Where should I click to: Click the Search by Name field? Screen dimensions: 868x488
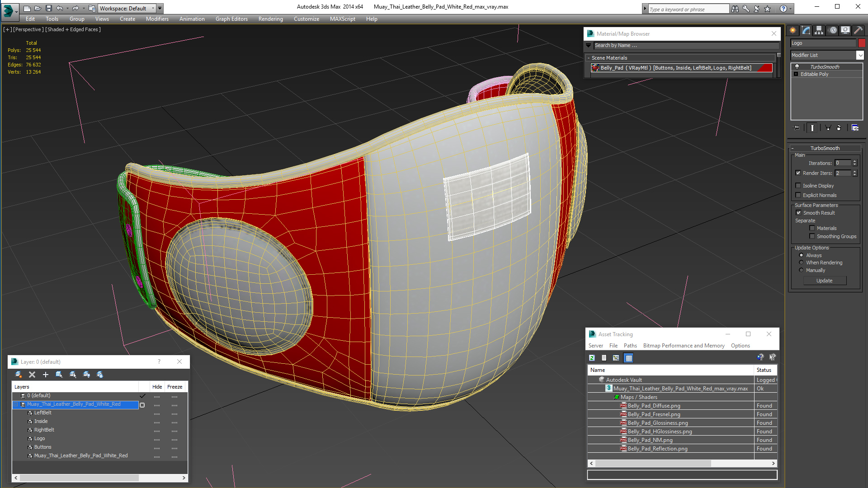(686, 45)
